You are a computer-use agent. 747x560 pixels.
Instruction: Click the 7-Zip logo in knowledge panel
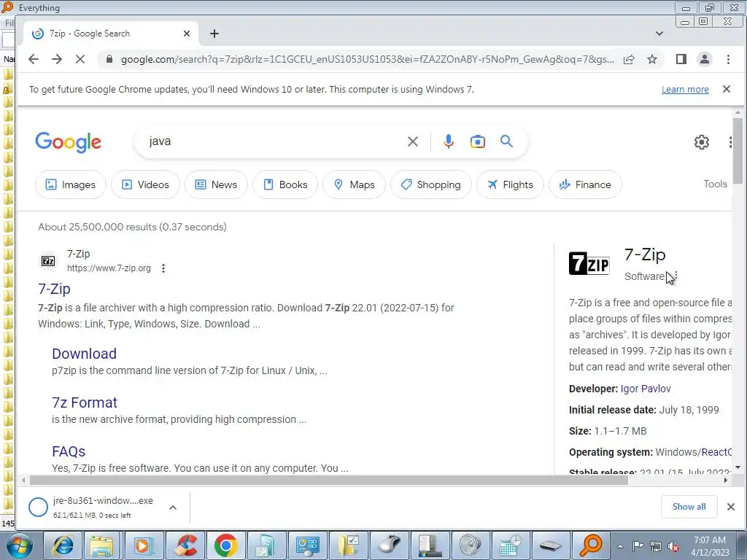[589, 264]
